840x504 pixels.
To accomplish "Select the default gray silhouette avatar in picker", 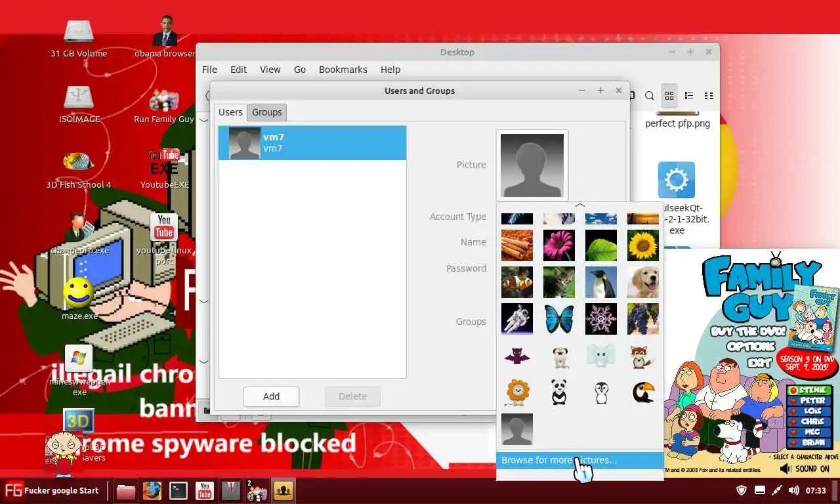I will click(x=517, y=429).
